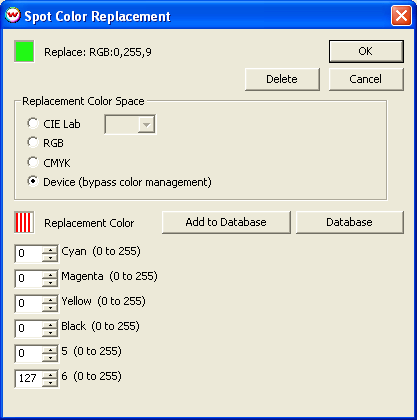Click the green Replace color swatch
The height and width of the screenshot is (420, 417).
(24, 51)
